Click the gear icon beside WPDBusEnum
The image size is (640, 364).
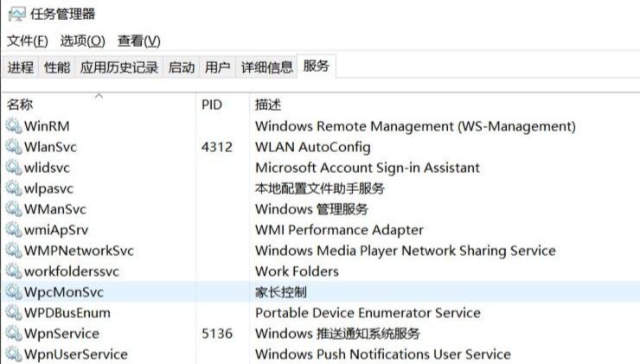pyautogui.click(x=13, y=313)
